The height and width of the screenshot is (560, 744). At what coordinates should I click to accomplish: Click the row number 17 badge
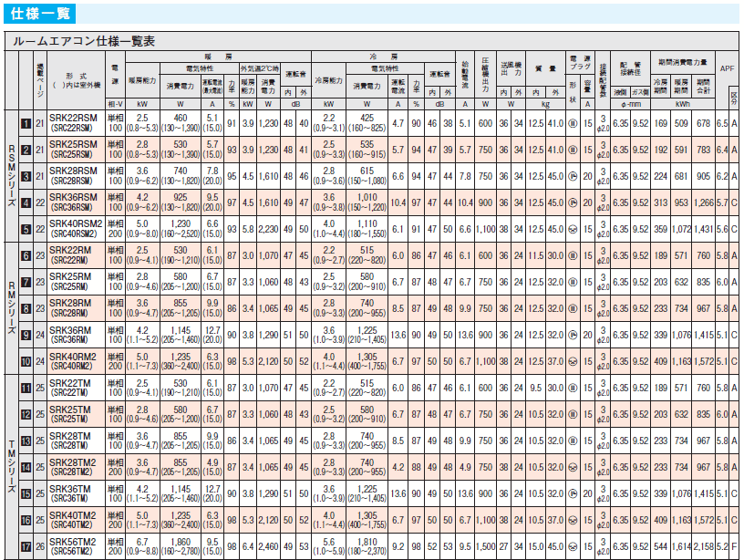[26, 546]
